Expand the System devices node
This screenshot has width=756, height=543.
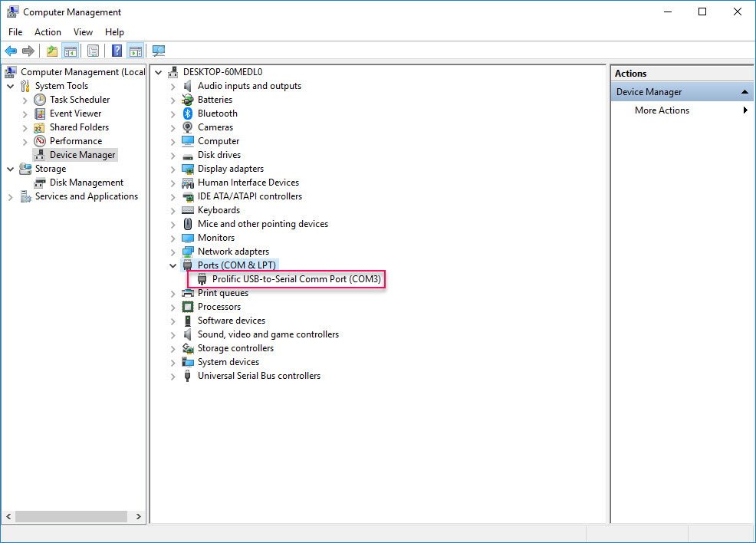173,363
